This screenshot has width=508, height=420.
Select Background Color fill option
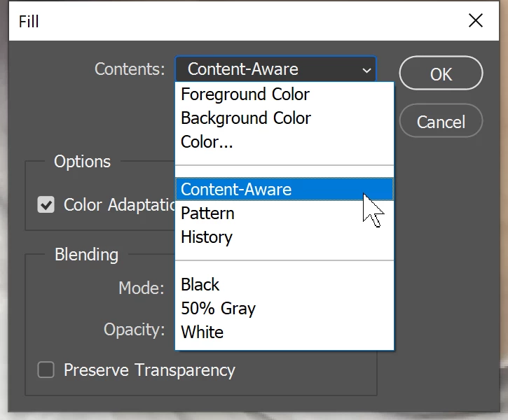click(x=245, y=118)
